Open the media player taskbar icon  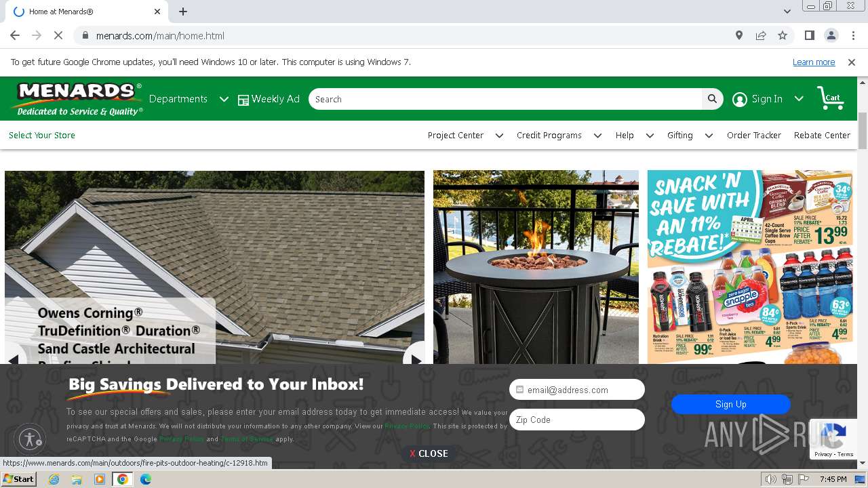100,479
